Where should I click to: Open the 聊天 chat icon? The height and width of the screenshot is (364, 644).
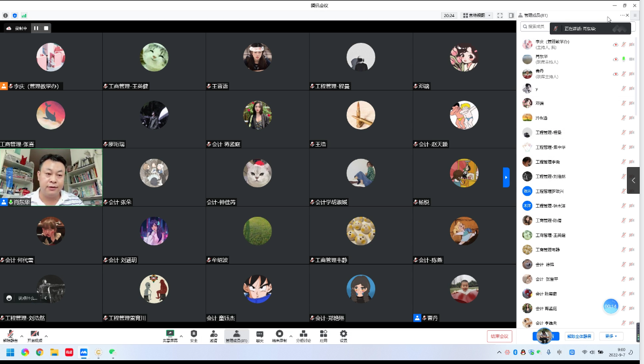[x=260, y=335]
